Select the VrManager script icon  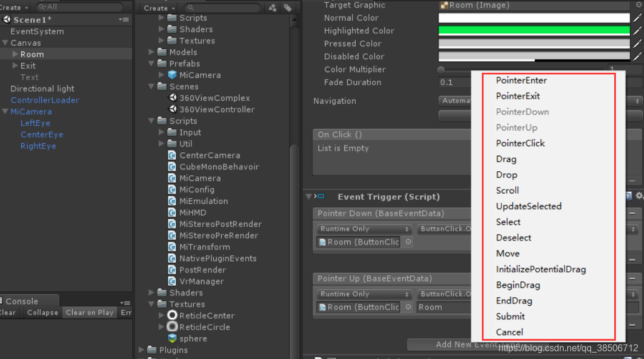[x=172, y=282]
